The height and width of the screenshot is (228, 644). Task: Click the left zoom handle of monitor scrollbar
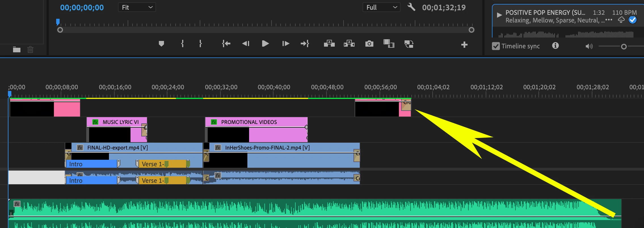(x=60, y=30)
